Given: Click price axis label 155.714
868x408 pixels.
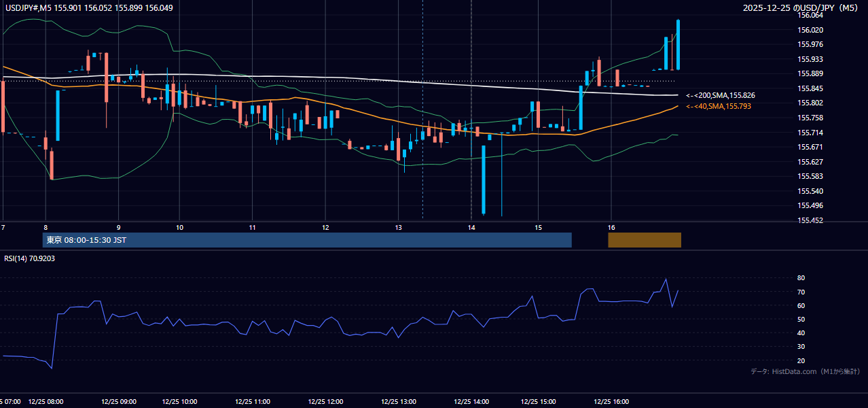Looking at the screenshot, I should pyautogui.click(x=810, y=133).
